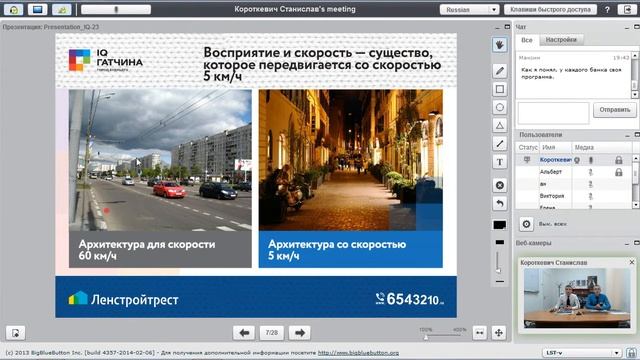The image size is (640, 360).
Task: Open the Russian language dropdown
Action: point(469,9)
